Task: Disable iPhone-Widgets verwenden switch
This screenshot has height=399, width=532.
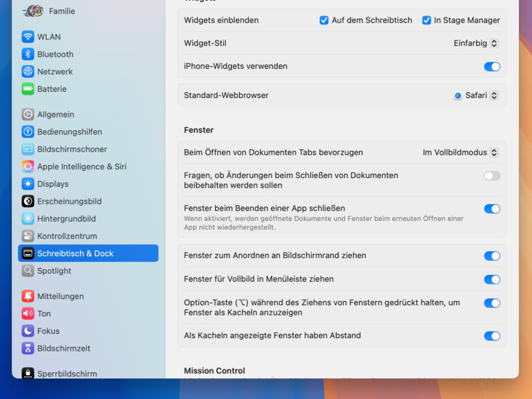Action: point(492,66)
